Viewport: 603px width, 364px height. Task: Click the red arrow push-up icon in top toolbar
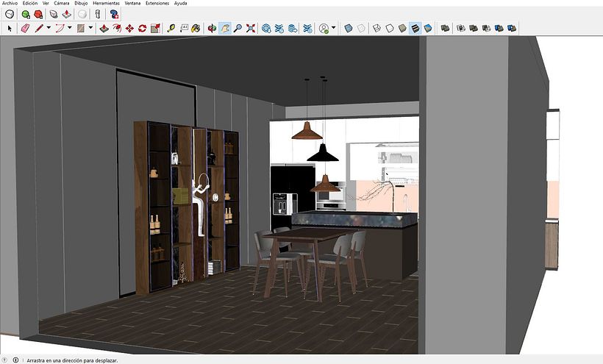pos(66,14)
